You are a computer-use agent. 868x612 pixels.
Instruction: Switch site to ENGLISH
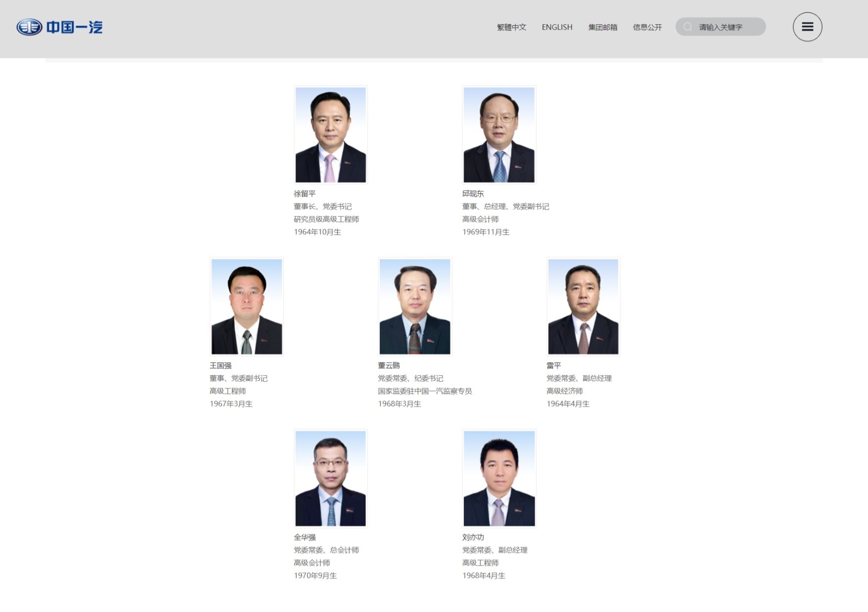pos(557,27)
